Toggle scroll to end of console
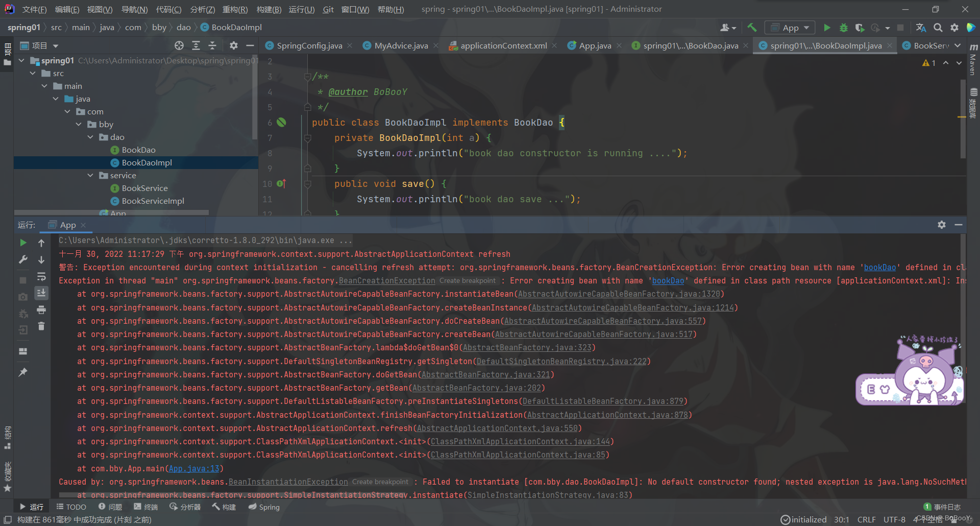This screenshot has height=526, width=980. (41, 293)
